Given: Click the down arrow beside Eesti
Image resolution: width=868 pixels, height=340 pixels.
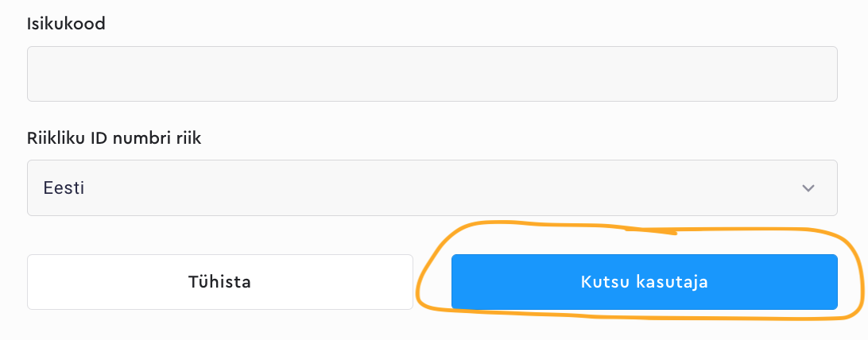Looking at the screenshot, I should point(808,188).
